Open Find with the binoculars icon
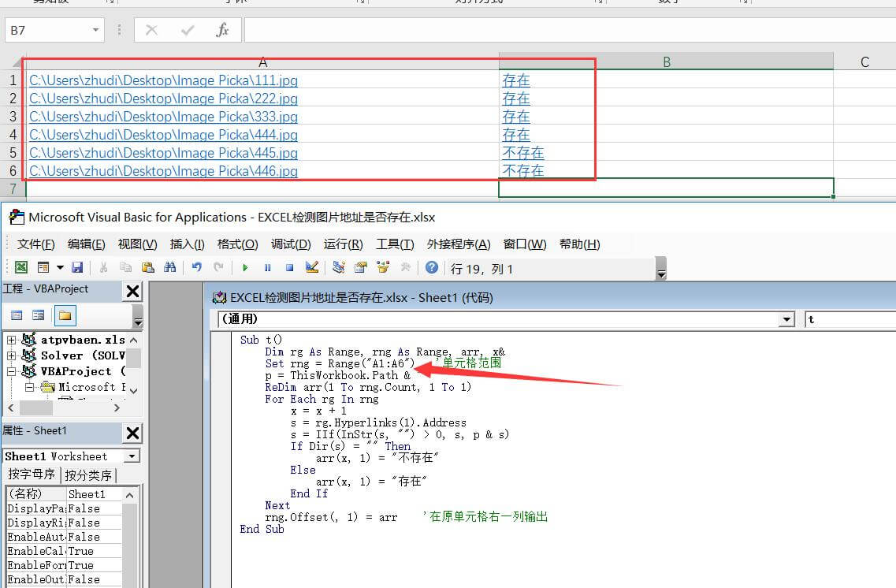The height and width of the screenshot is (588, 896). tap(169, 268)
